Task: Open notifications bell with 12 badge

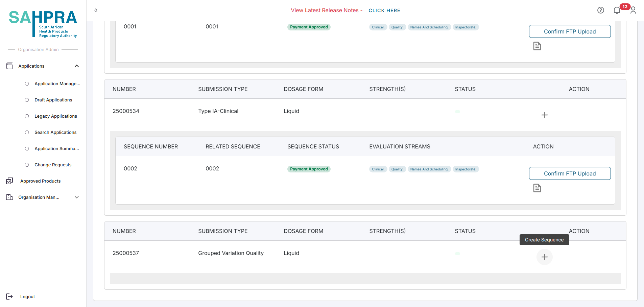Action: pos(617,10)
